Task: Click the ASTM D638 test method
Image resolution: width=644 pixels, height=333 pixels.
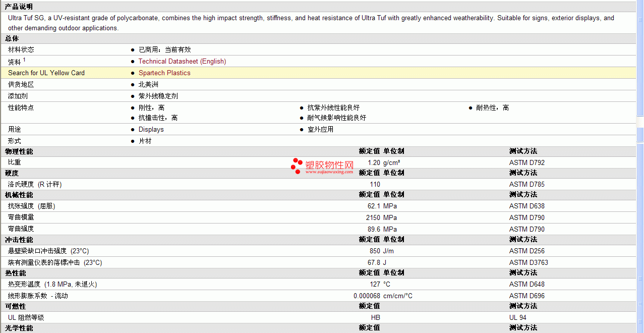Action: click(x=527, y=206)
